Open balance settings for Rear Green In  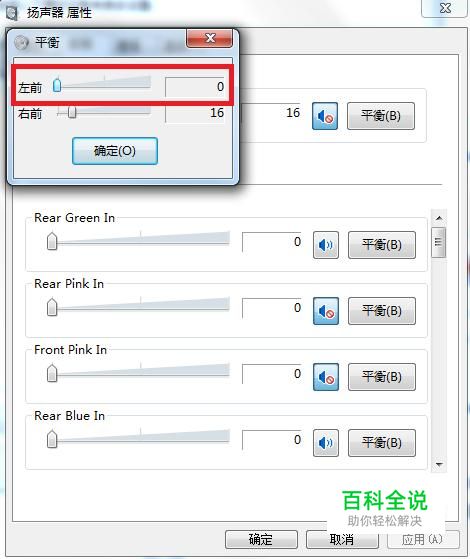pos(382,245)
